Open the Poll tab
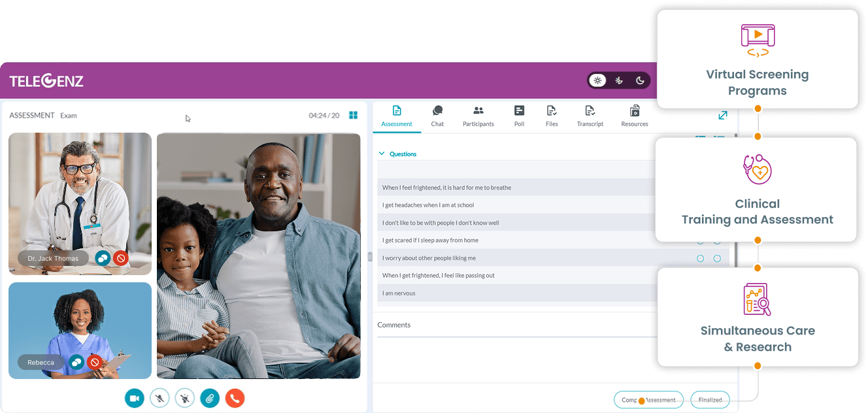The height and width of the screenshot is (413, 868). coord(519,116)
